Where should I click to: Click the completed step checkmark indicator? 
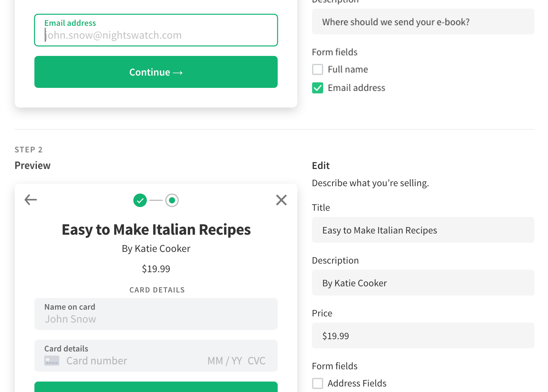coord(140,200)
